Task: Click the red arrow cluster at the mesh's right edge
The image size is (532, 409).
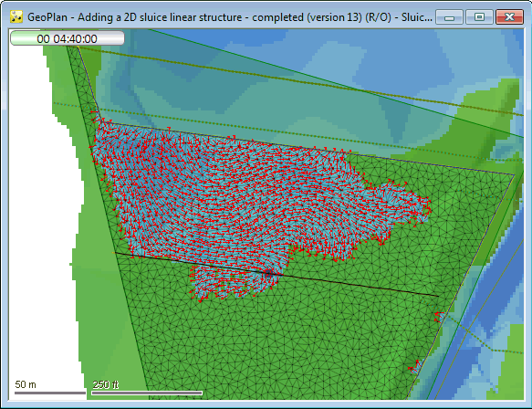Action: 439,317
